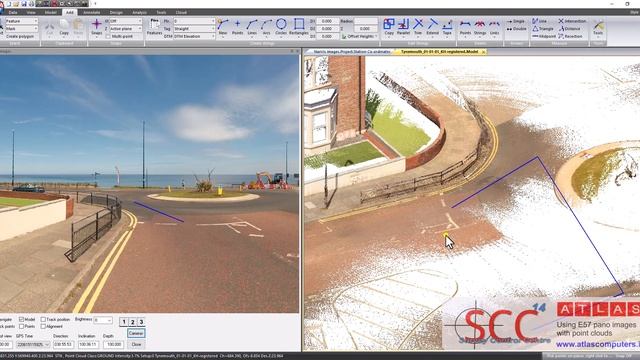Select view button 2

tap(133, 322)
